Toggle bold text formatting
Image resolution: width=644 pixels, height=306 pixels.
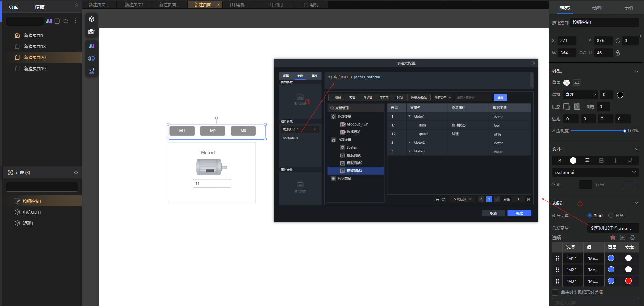601,160
